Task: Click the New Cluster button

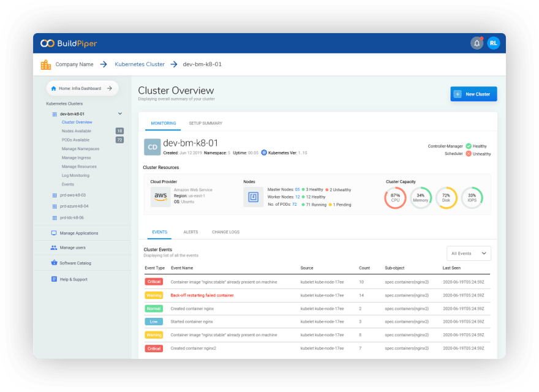Action: pos(473,94)
